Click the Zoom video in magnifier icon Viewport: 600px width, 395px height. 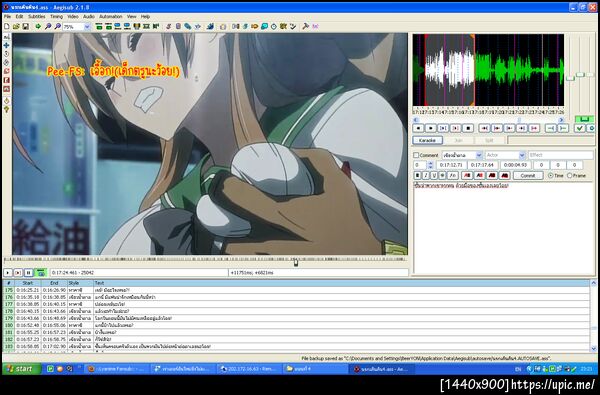pyautogui.click(x=48, y=26)
